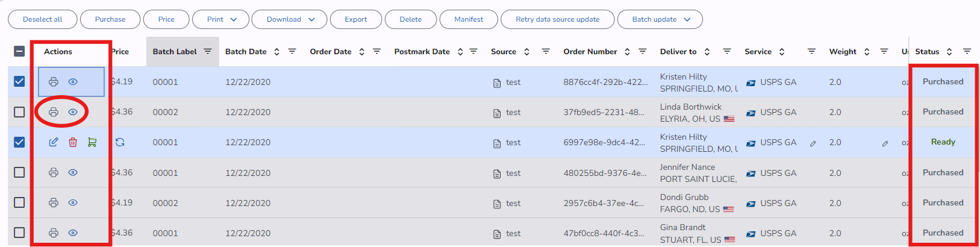Click the refresh price icon in Ready row
This screenshot has height=247, width=980.
point(120,142)
